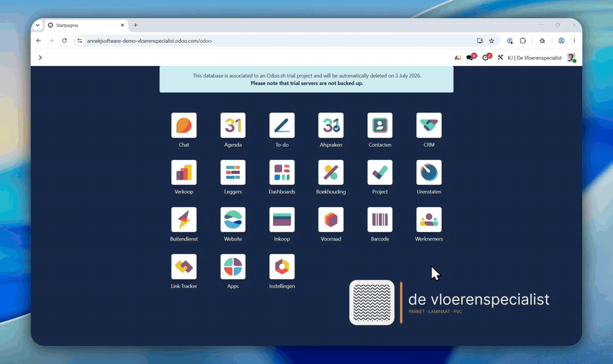Open the Link Tracker app

pos(184,267)
